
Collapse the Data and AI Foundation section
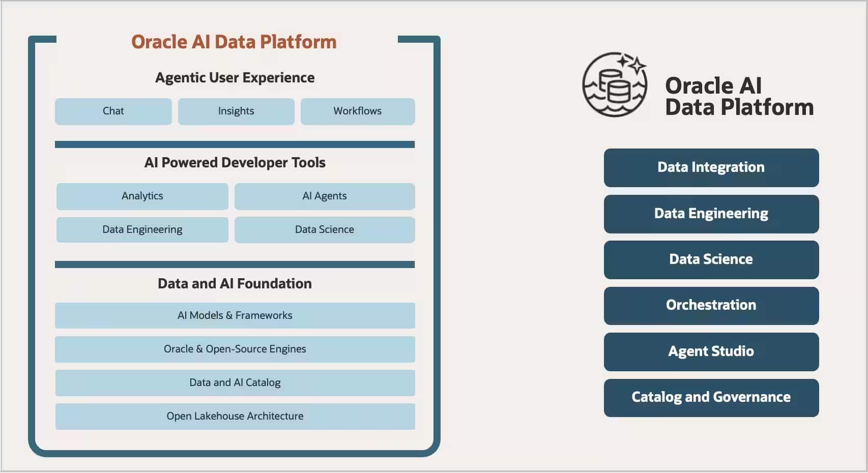tap(234, 283)
